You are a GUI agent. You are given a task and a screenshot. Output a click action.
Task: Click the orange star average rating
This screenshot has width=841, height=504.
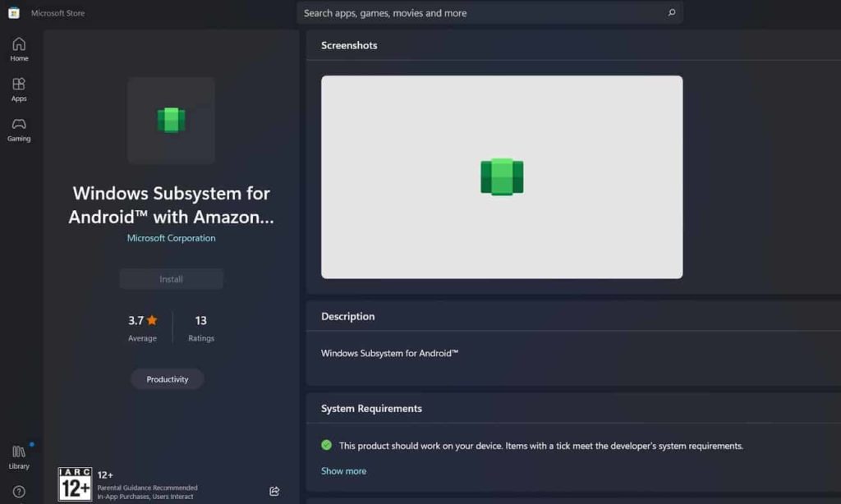(152, 320)
